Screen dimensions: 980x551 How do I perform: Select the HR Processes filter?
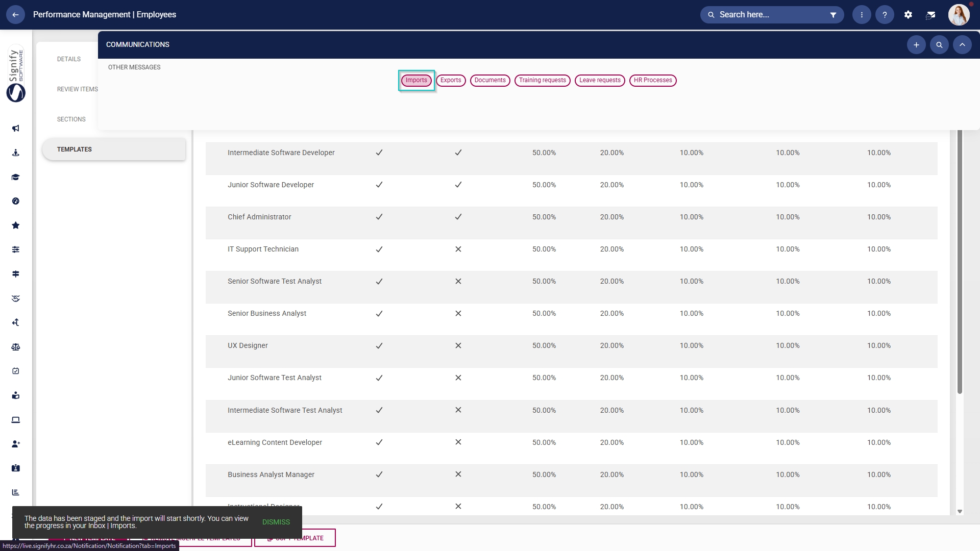point(653,80)
